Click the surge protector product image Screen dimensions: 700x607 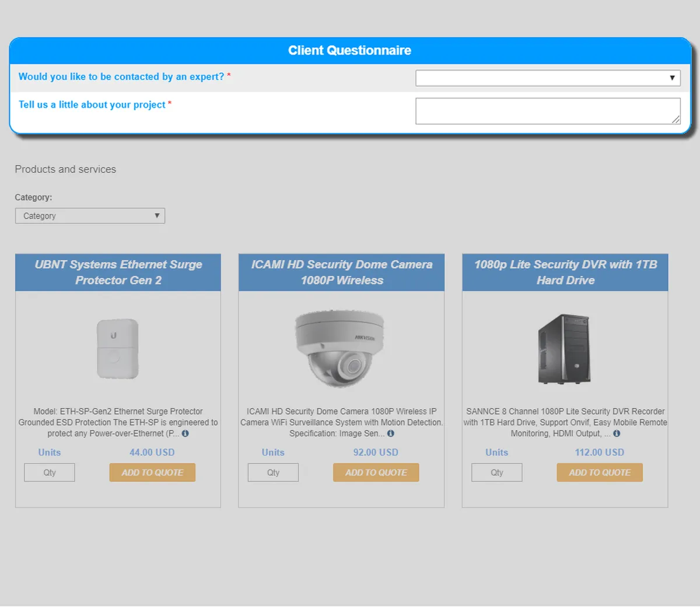[118, 349]
